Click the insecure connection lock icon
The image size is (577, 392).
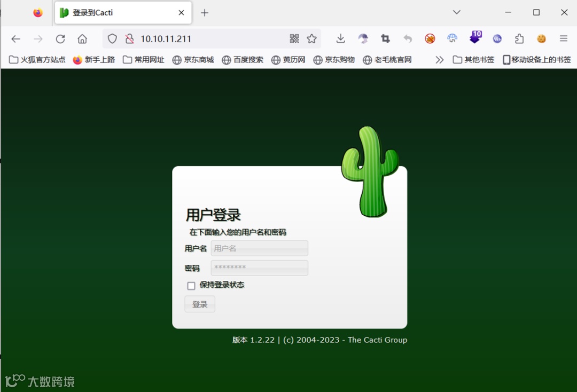129,38
